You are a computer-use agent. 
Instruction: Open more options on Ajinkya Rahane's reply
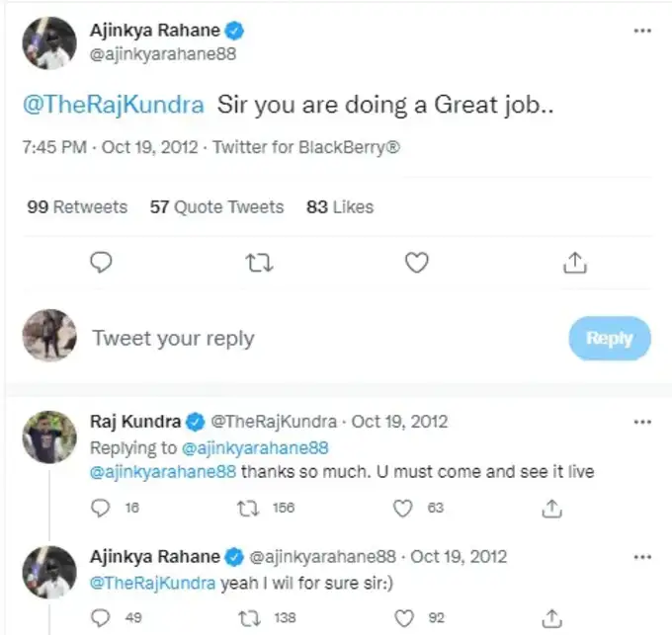point(642,556)
